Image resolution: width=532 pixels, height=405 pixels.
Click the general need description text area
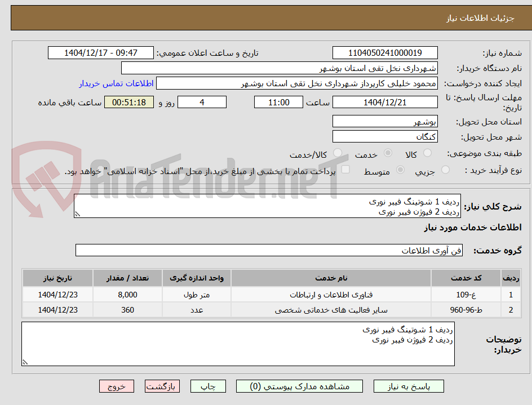click(x=267, y=206)
